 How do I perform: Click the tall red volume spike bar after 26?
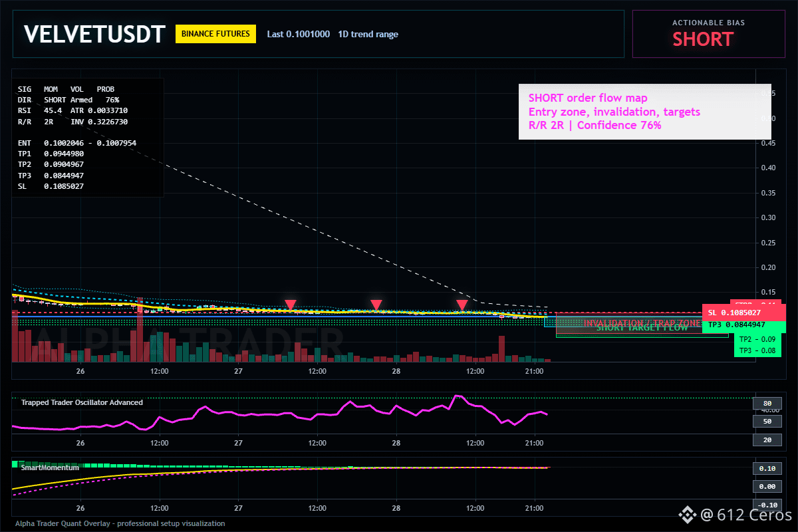[140, 329]
